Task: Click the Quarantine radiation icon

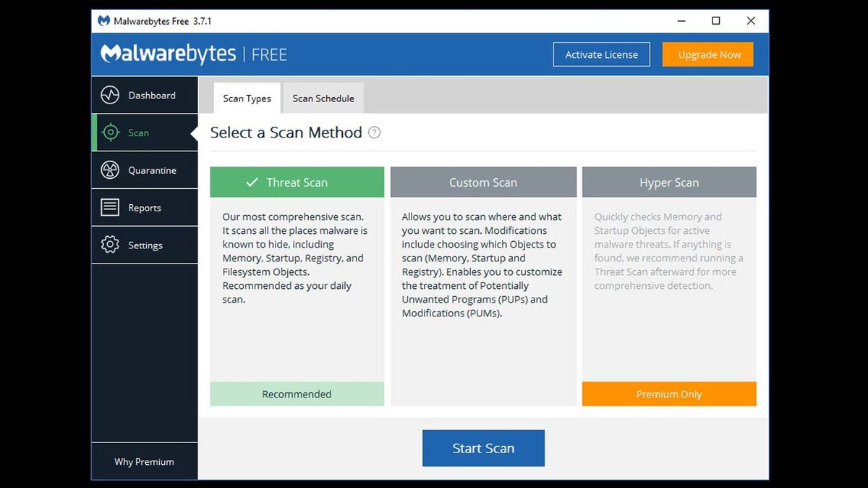Action: click(110, 170)
